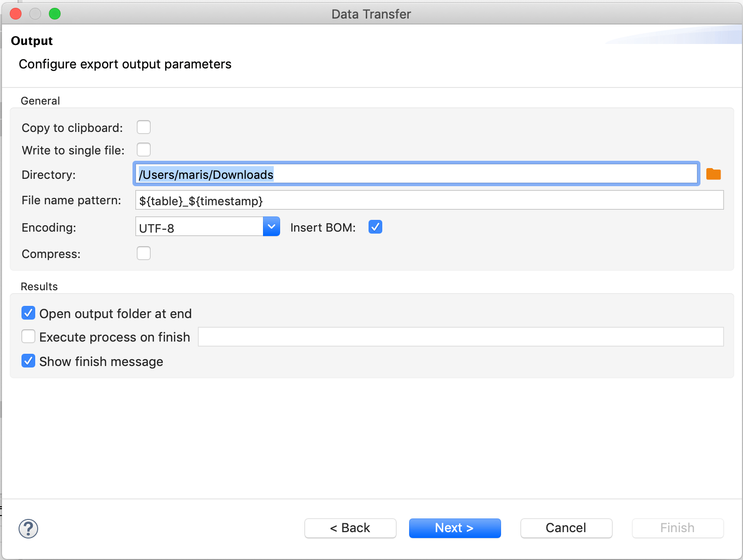The width and height of the screenshot is (743, 560).
Task: Click the disabled Finish button
Action: point(677,528)
